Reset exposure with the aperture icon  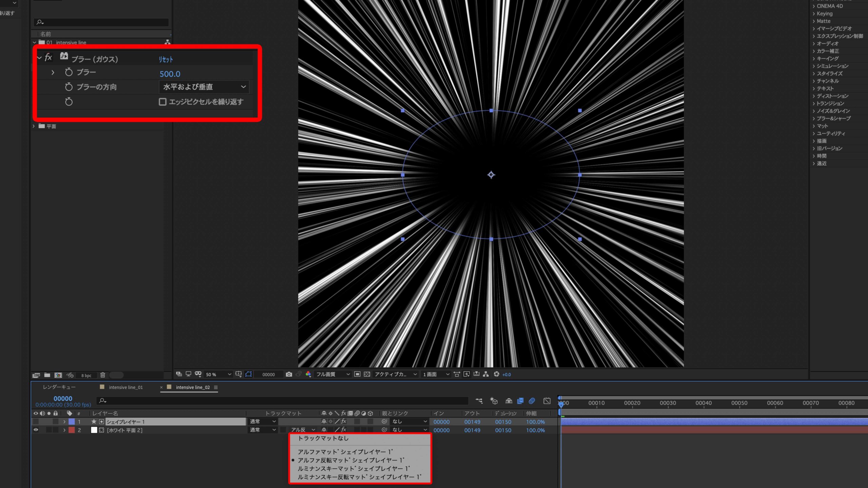click(x=496, y=374)
